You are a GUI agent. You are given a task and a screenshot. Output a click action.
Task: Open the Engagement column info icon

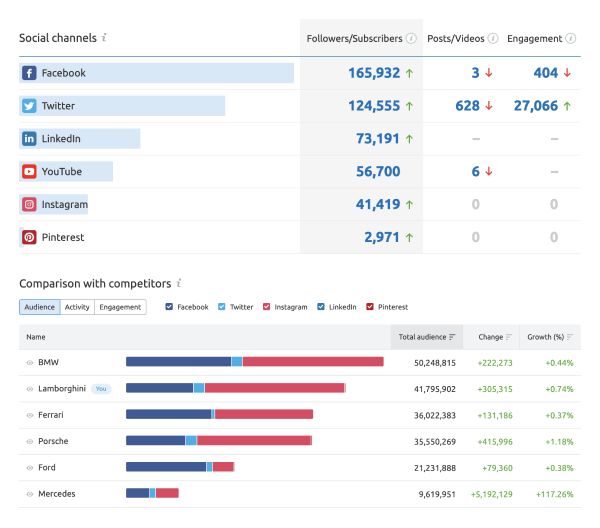tap(571, 39)
